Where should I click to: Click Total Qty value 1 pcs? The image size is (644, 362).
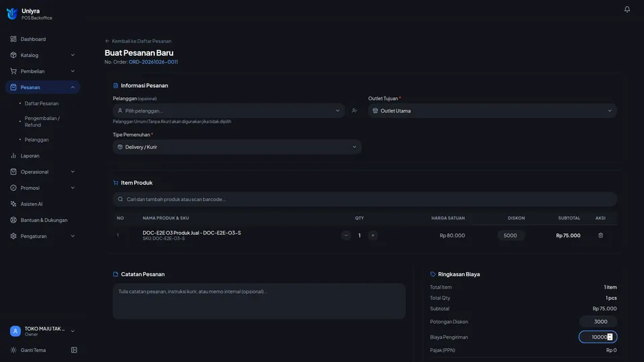coord(611,298)
